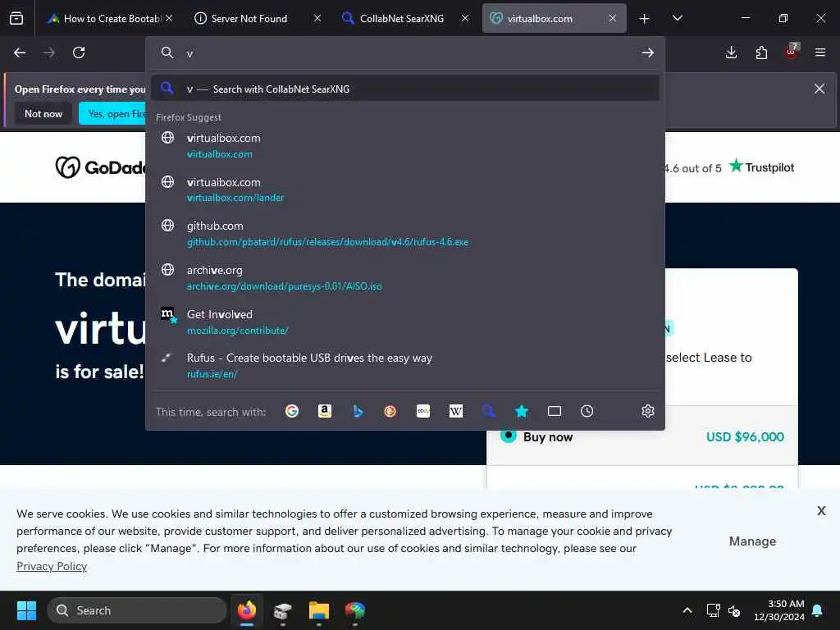Image resolution: width=840 pixels, height=630 pixels.
Task: Search this time with CollabNet SearXNG icon
Action: point(489,411)
